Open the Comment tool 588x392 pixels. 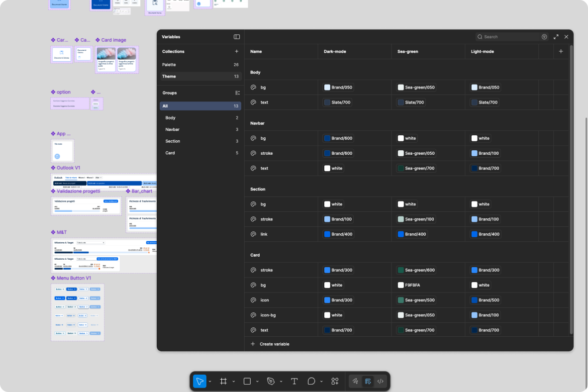[312, 381]
